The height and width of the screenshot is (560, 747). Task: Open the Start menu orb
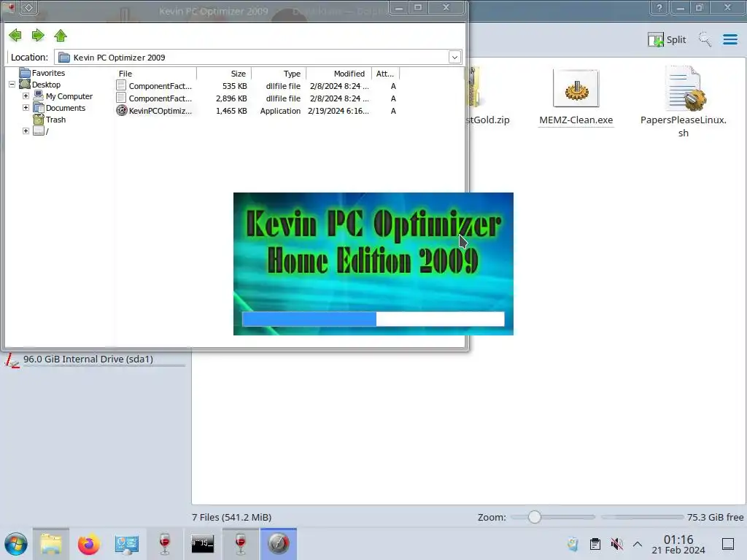16,544
